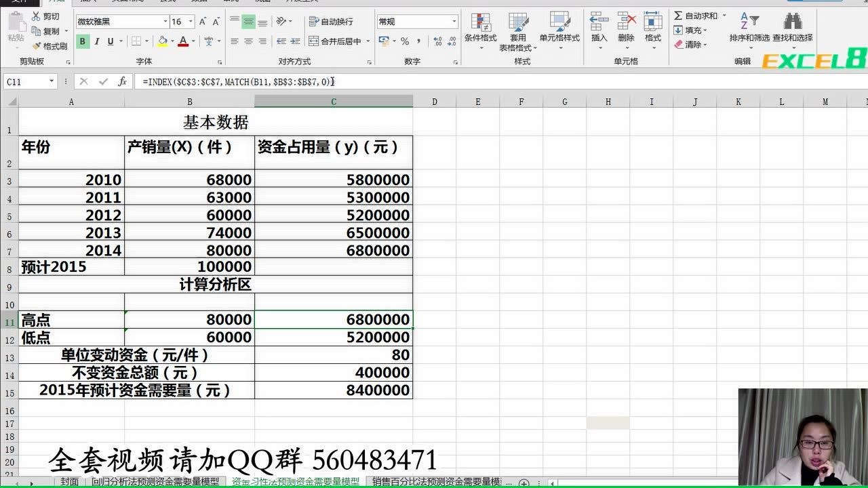Open Conditional Formatting (条件格式)
868x488 pixels.
(x=480, y=28)
